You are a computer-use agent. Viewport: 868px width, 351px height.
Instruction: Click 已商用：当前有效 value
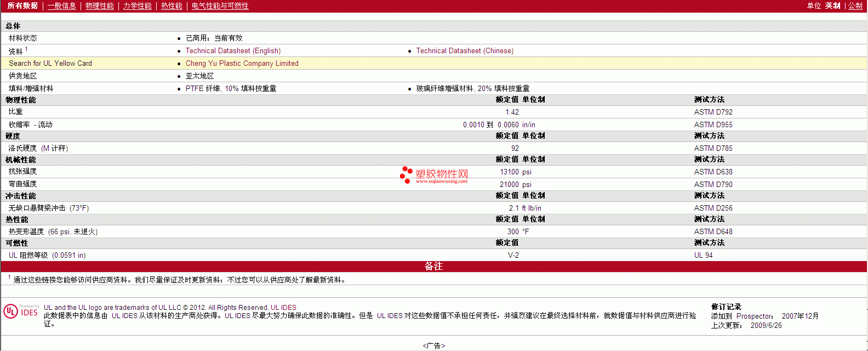(x=214, y=38)
